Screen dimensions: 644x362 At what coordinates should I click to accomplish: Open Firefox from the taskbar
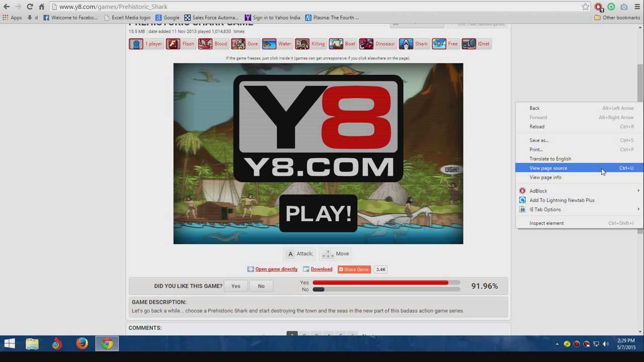tap(82, 344)
